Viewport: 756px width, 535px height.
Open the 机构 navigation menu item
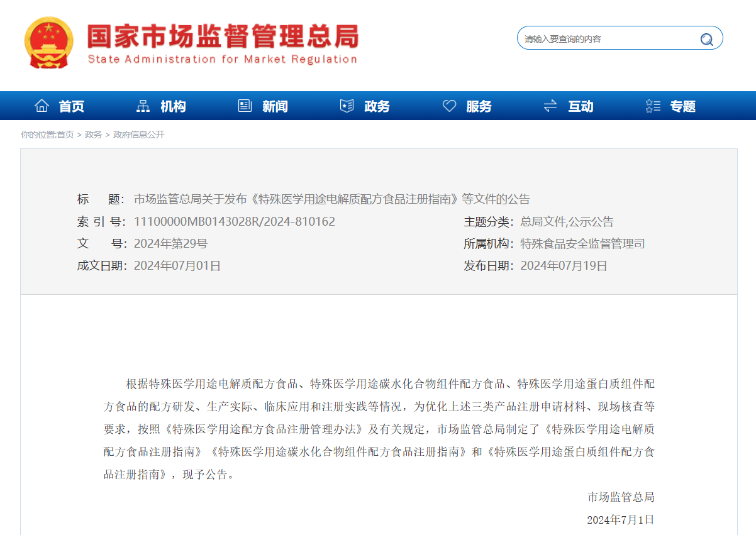(x=173, y=107)
